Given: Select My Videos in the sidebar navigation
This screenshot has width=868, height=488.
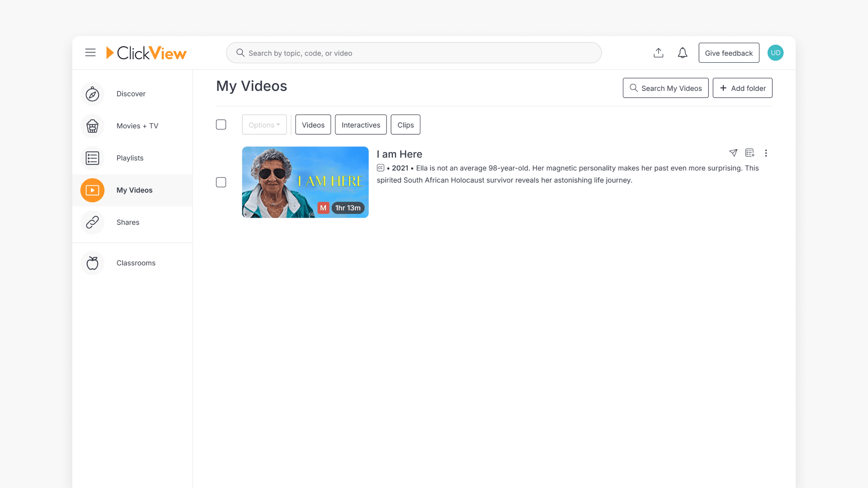Looking at the screenshot, I should click(x=134, y=190).
